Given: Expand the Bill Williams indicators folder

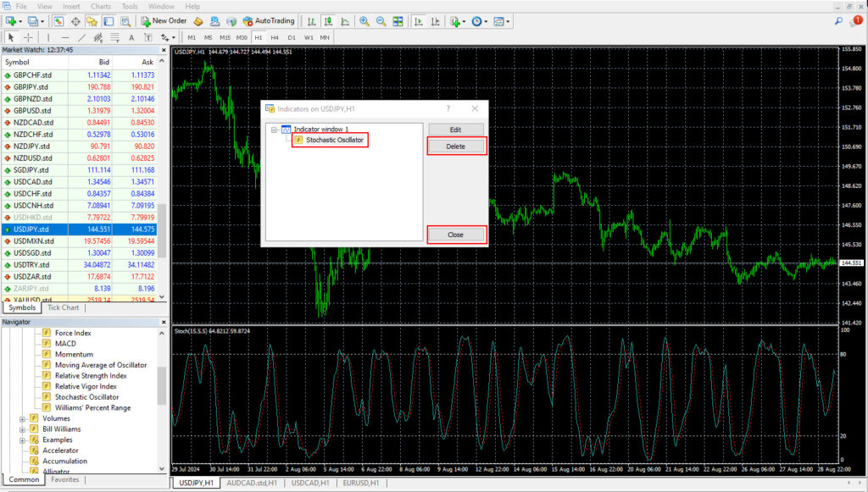Looking at the screenshot, I should tap(22, 429).
